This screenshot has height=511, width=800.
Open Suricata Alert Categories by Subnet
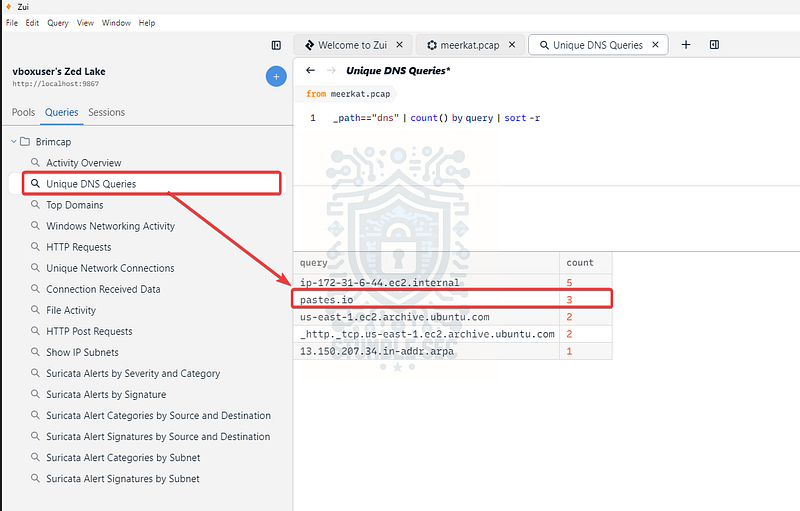pyautogui.click(x=123, y=458)
